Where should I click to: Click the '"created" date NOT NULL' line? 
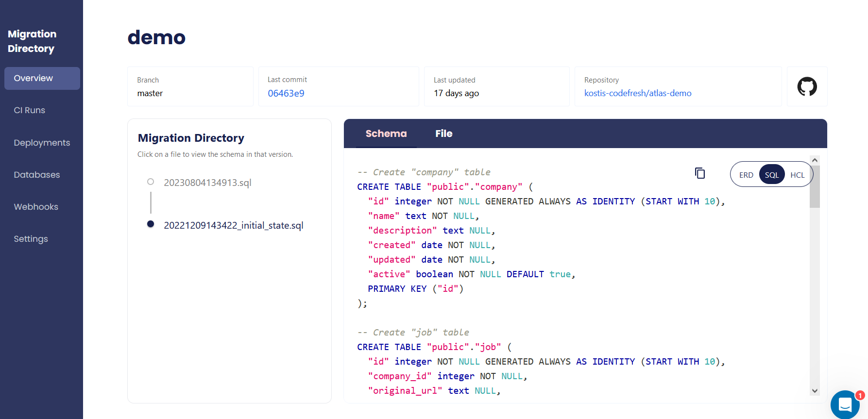[431, 245]
